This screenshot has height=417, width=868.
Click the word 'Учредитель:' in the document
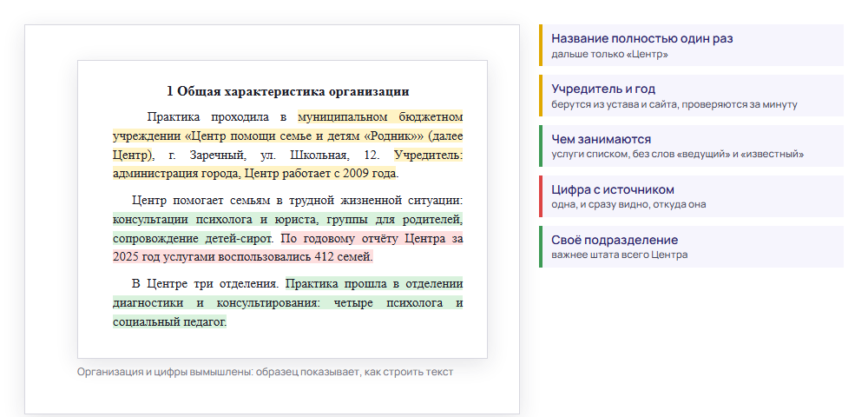429,155
